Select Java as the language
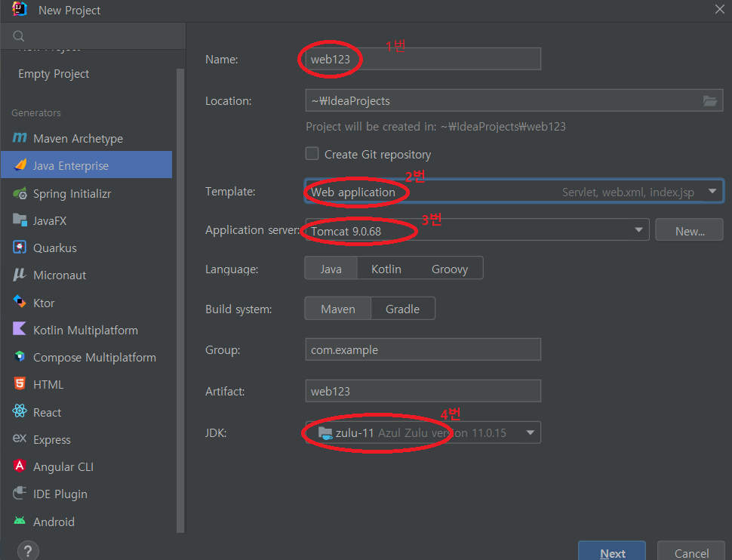 pos(331,269)
